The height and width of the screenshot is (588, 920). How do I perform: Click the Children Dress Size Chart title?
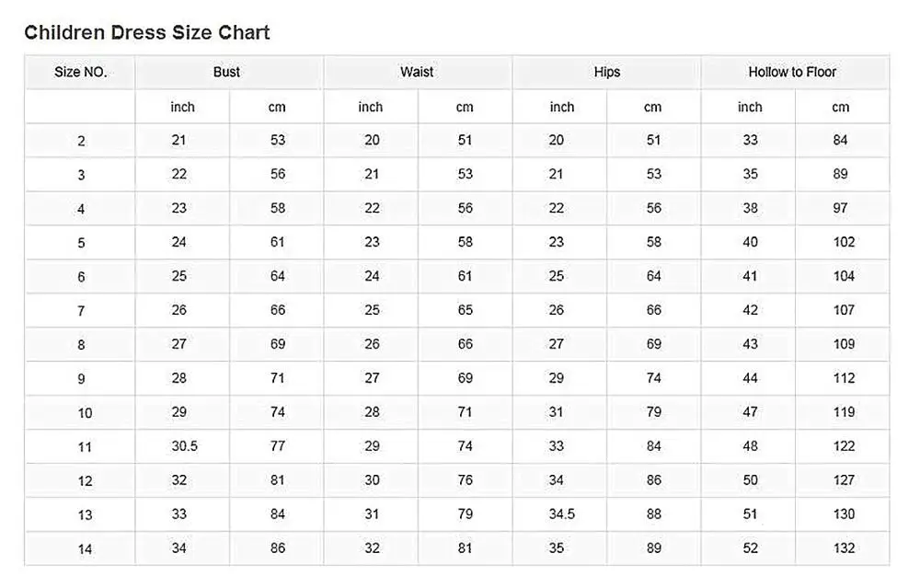click(147, 33)
